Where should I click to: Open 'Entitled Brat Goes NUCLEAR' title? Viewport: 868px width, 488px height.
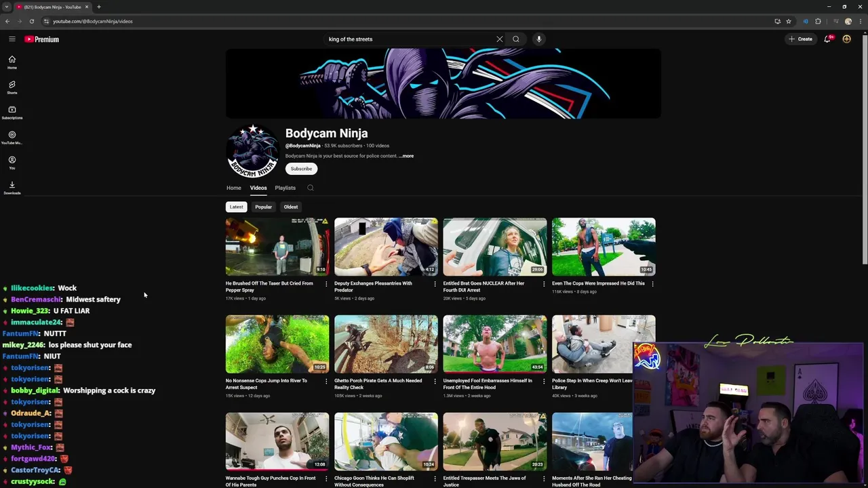(x=484, y=287)
